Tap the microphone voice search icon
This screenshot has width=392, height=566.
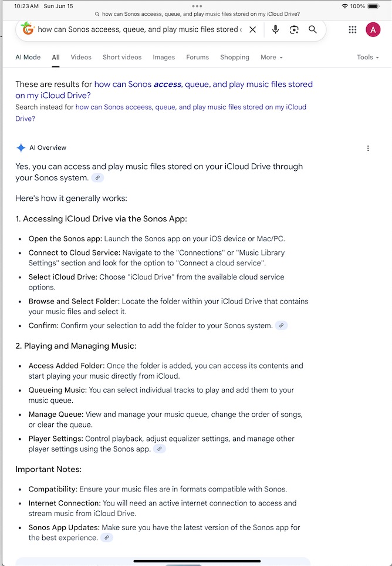click(275, 29)
